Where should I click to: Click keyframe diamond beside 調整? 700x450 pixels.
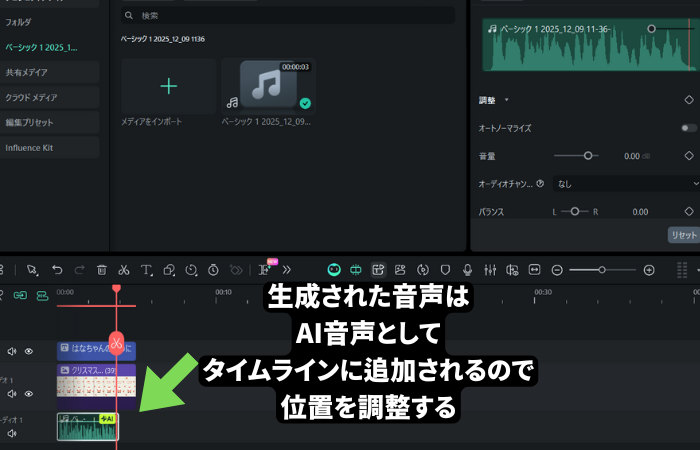(689, 100)
